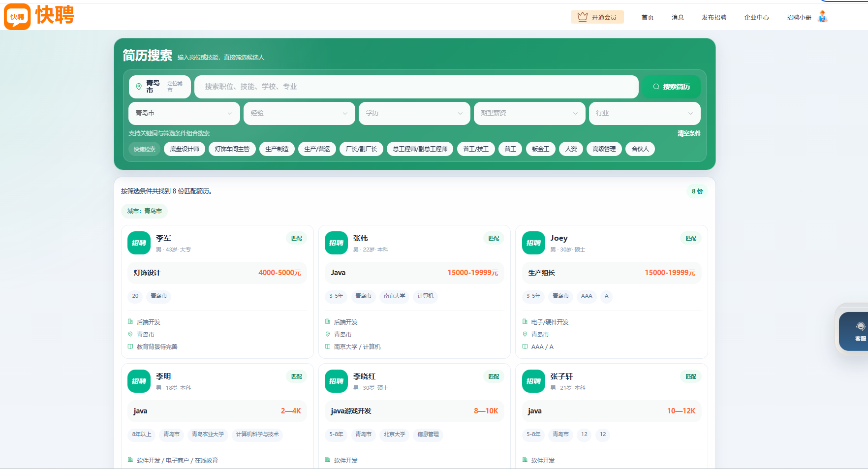
Task: Select the 钣金工 quick search tag
Action: coord(540,149)
